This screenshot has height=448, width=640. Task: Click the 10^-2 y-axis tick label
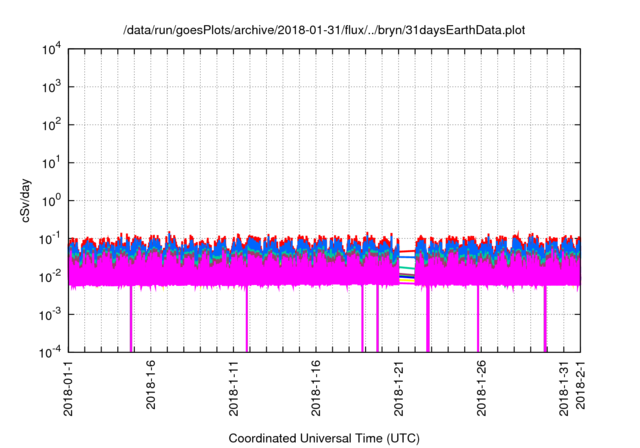(50, 277)
